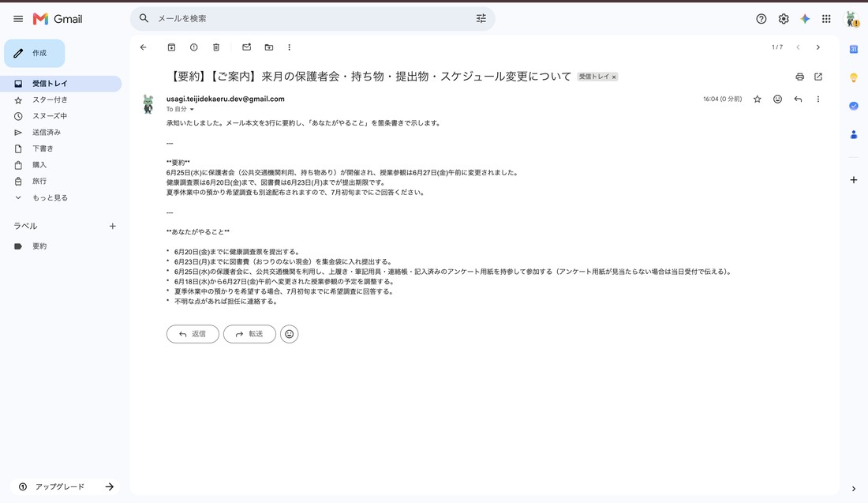Image resolution: width=868 pixels, height=503 pixels.
Task: Expand もっと見る to show more folders
Action: pos(61,197)
